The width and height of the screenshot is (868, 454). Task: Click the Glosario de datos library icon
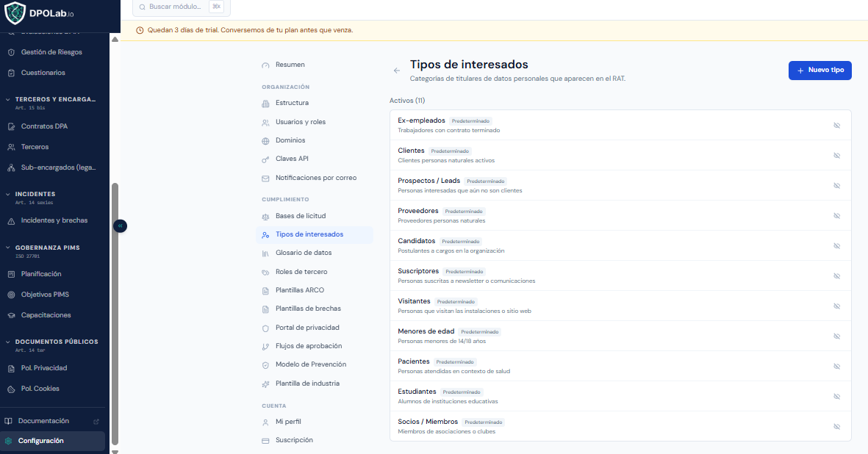coord(265,253)
